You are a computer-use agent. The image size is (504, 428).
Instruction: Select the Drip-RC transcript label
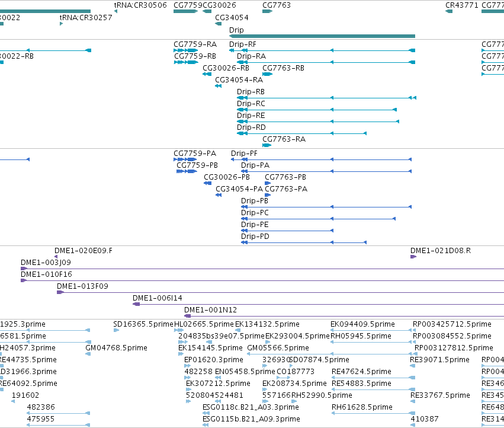click(251, 104)
